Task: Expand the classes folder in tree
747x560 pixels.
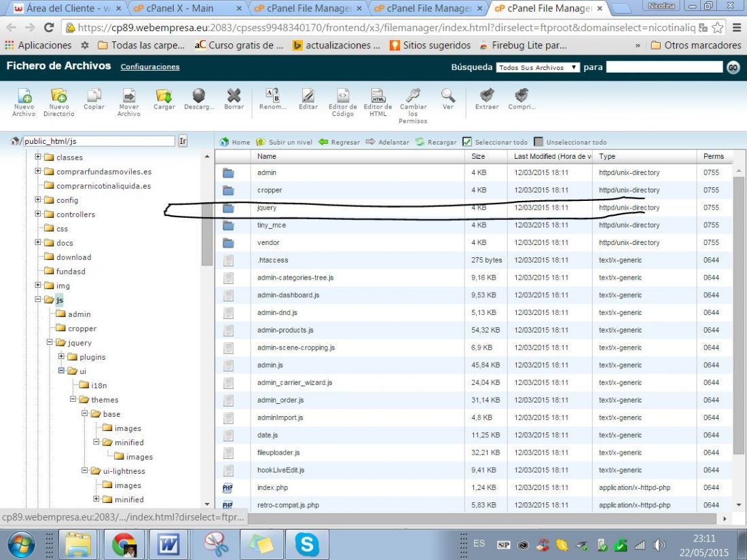Action: [x=37, y=157]
